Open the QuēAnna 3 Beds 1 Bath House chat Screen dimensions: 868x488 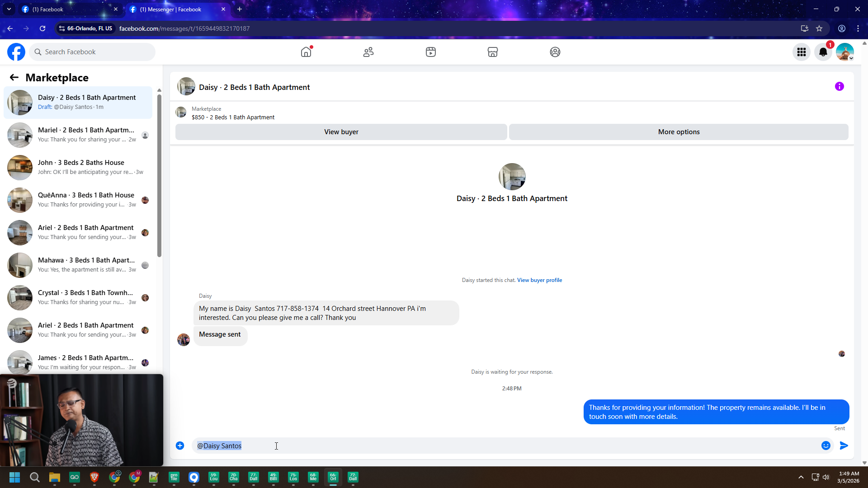[x=78, y=200]
